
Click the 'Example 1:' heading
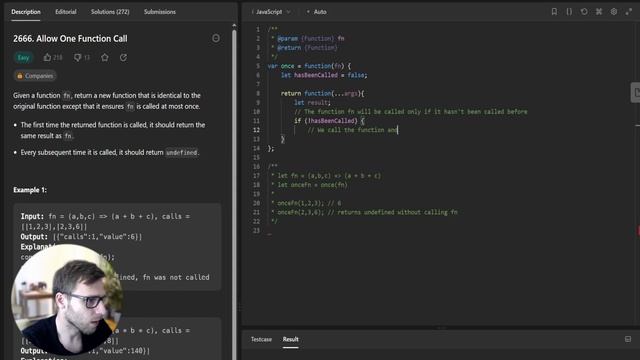tap(30, 190)
